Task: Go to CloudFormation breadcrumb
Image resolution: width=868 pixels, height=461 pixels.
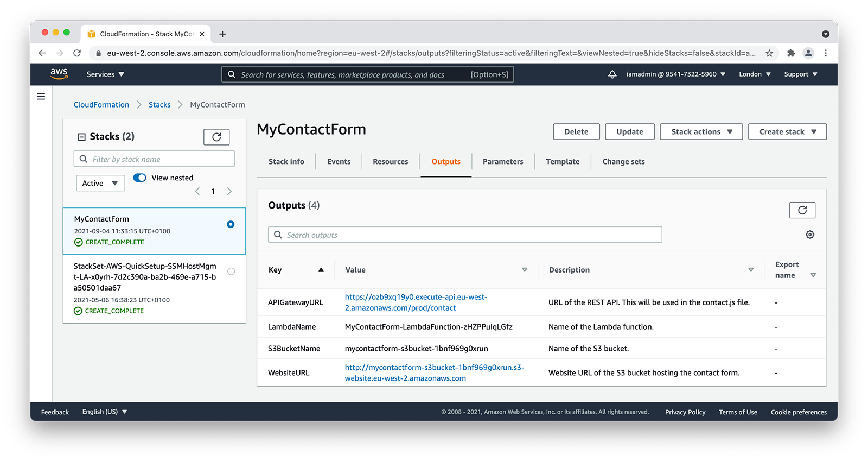Action: [x=101, y=104]
